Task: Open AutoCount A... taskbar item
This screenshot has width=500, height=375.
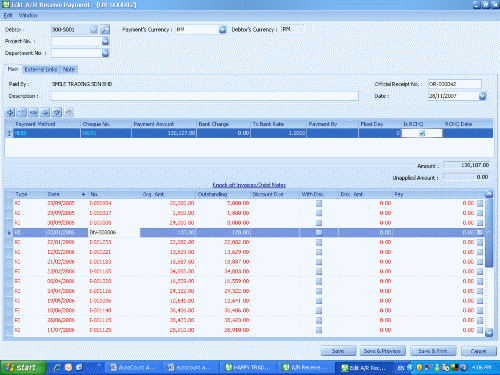Action: 133,367
